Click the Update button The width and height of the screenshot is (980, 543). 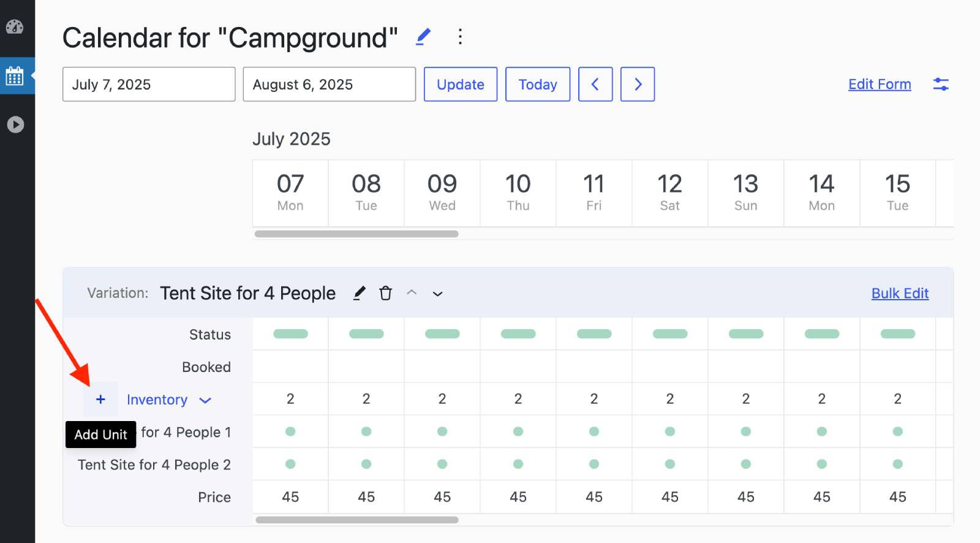pyautogui.click(x=461, y=84)
